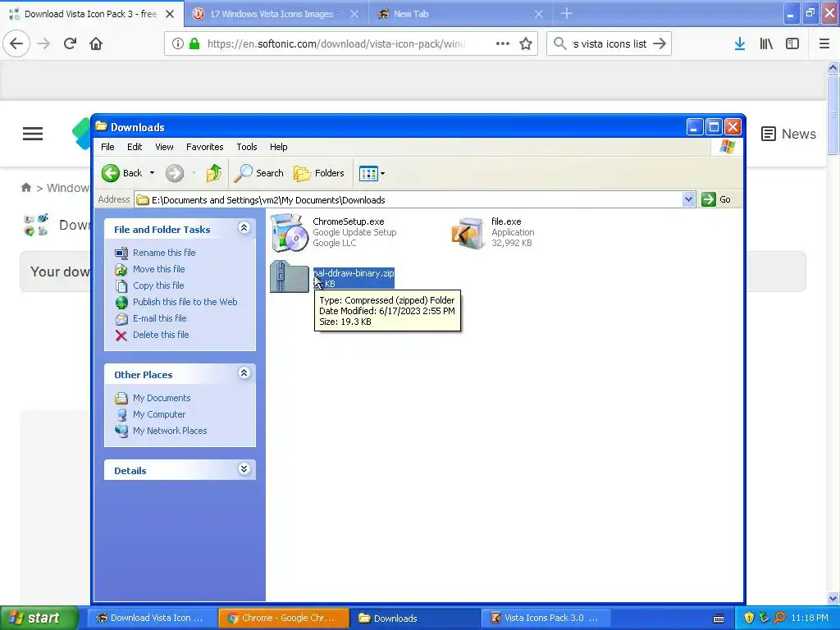The height and width of the screenshot is (630, 840).
Task: Switch to Chrome - Google Chrome taskbar item
Action: (283, 618)
